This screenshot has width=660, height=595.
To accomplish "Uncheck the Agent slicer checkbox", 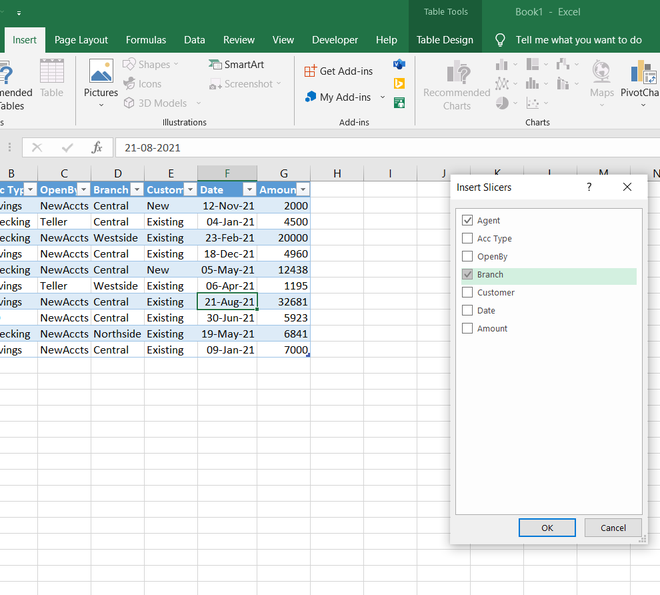I will 467,221.
